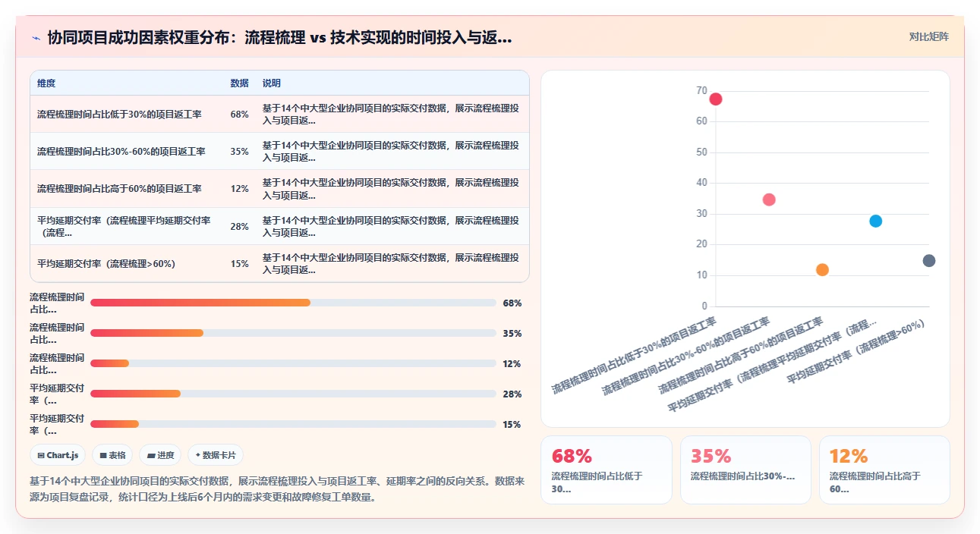Click the 对比矩阵 label in header
The width and height of the screenshot is (980, 534).
929,36
